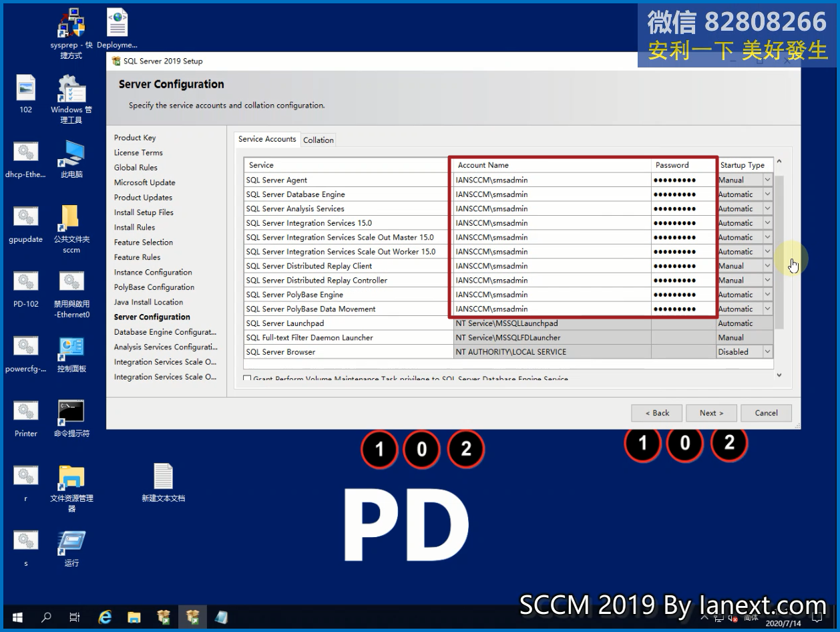Open the 命令提示符 shortcut
840x632 pixels.
click(71, 418)
